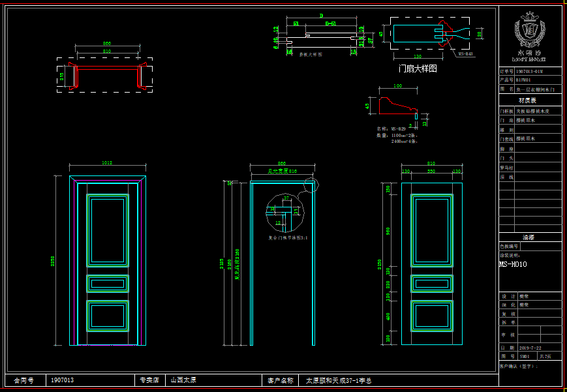Select contract number 1907013 in bottom bar
This screenshot has height=392, width=567.
[x=62, y=380]
